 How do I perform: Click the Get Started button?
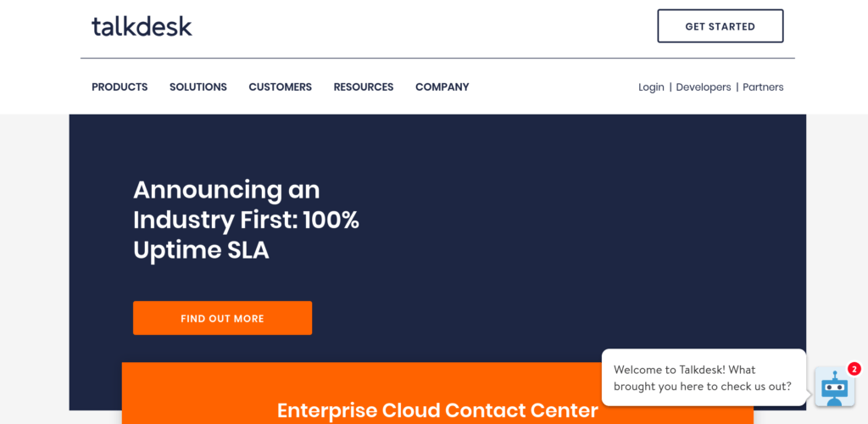721,26
